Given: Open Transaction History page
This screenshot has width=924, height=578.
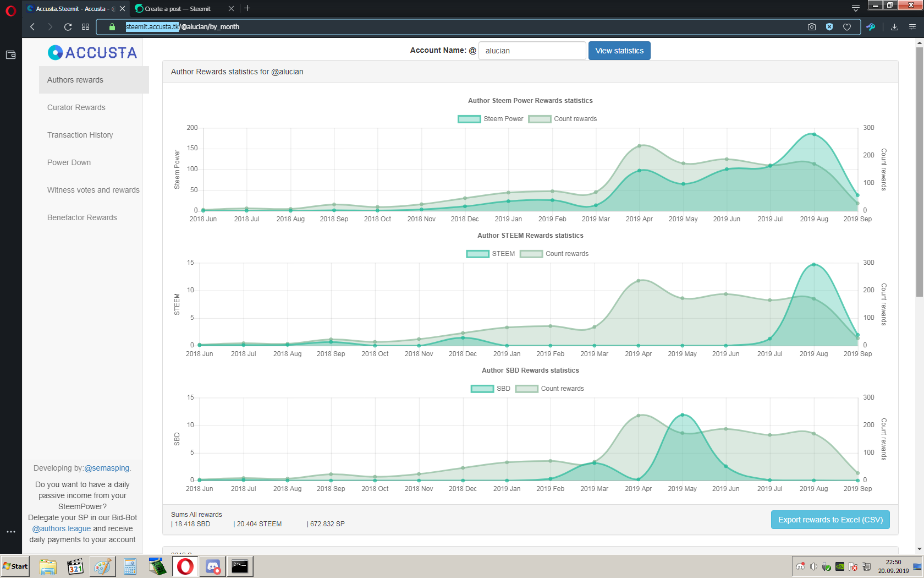Looking at the screenshot, I should [80, 135].
